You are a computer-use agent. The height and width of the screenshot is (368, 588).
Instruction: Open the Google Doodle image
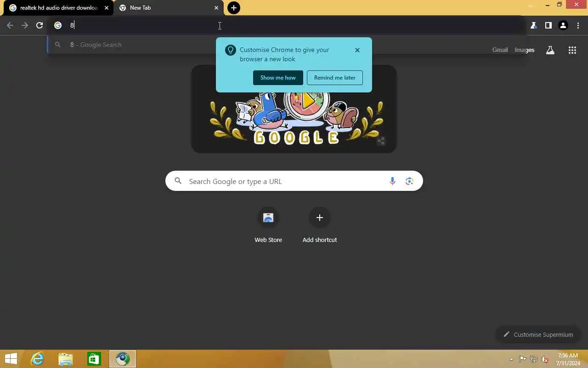click(294, 109)
